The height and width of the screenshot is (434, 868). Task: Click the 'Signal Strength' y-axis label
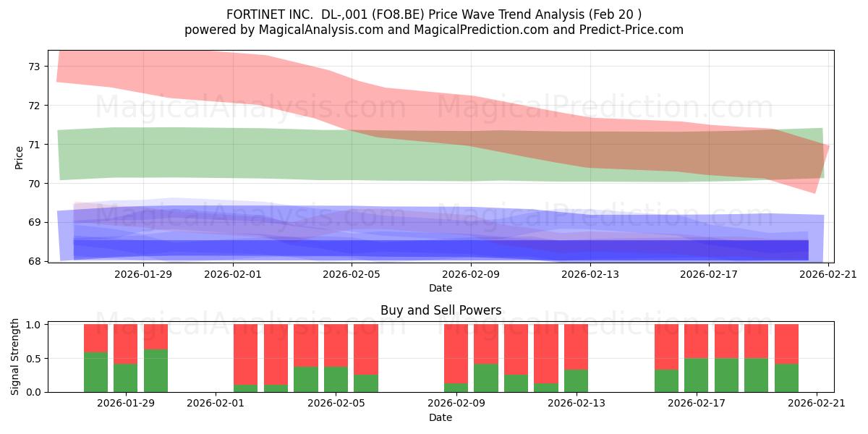click(x=16, y=358)
